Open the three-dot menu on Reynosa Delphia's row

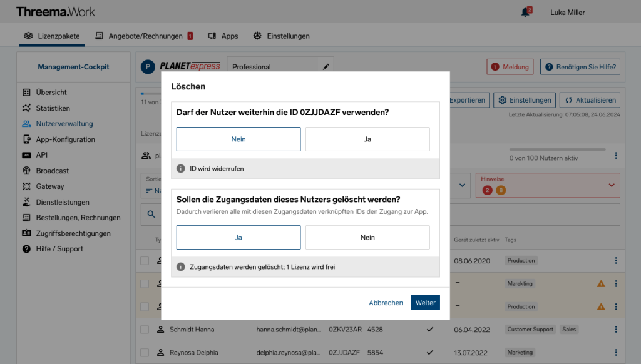(x=616, y=352)
